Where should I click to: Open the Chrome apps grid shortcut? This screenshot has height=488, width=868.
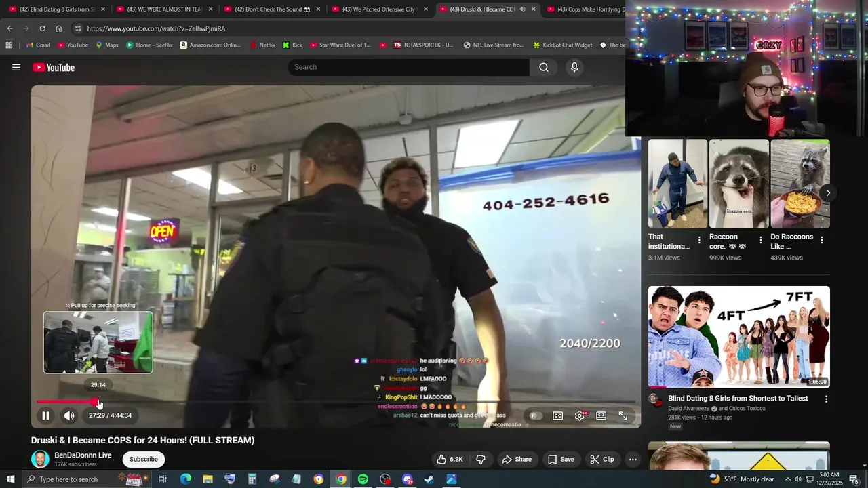(x=9, y=45)
